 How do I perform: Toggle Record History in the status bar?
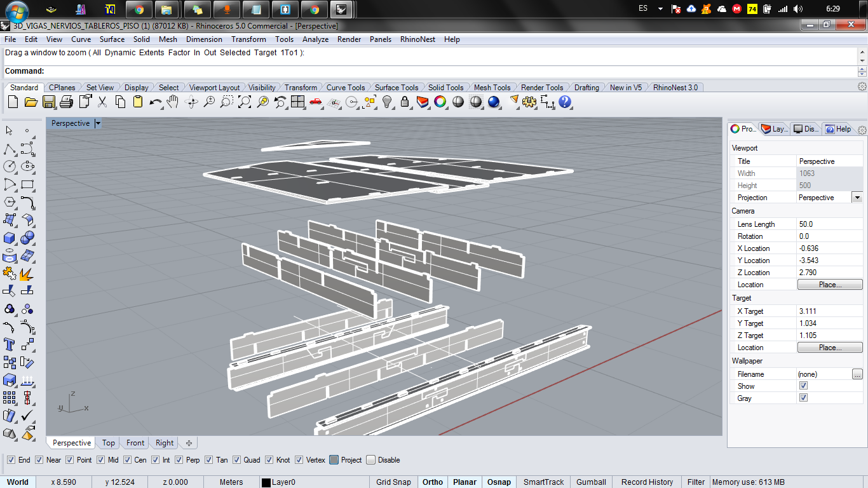[647, 482]
